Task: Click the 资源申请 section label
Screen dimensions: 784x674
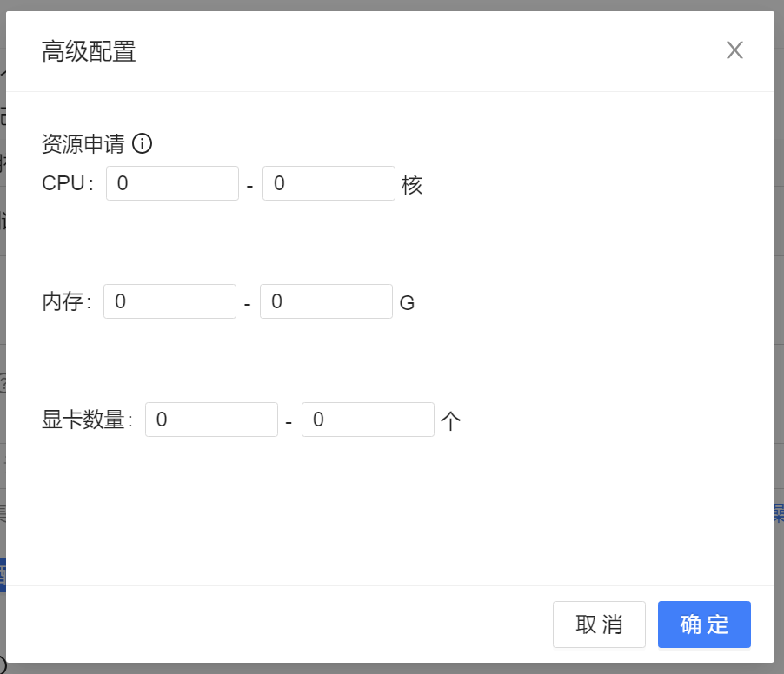Action: coord(83,143)
